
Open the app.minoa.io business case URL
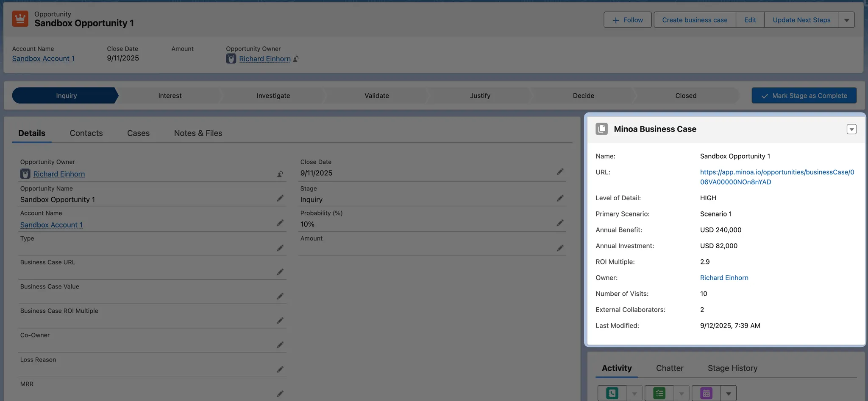click(x=777, y=177)
